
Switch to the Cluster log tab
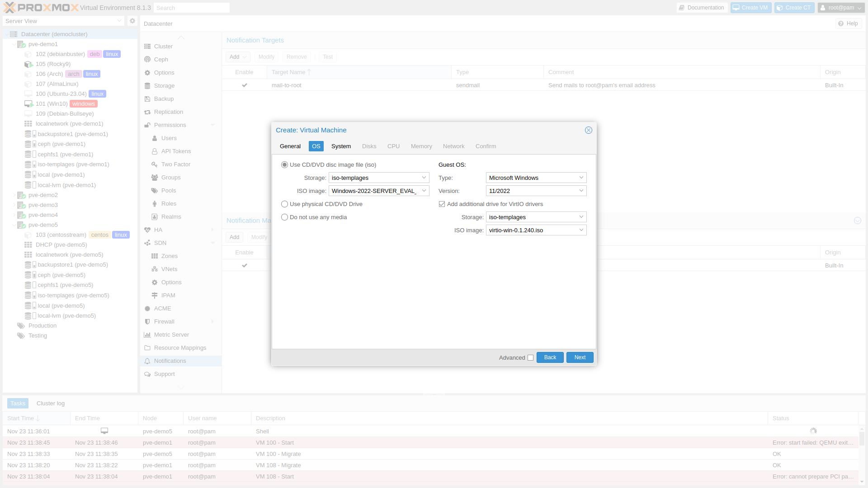51,404
